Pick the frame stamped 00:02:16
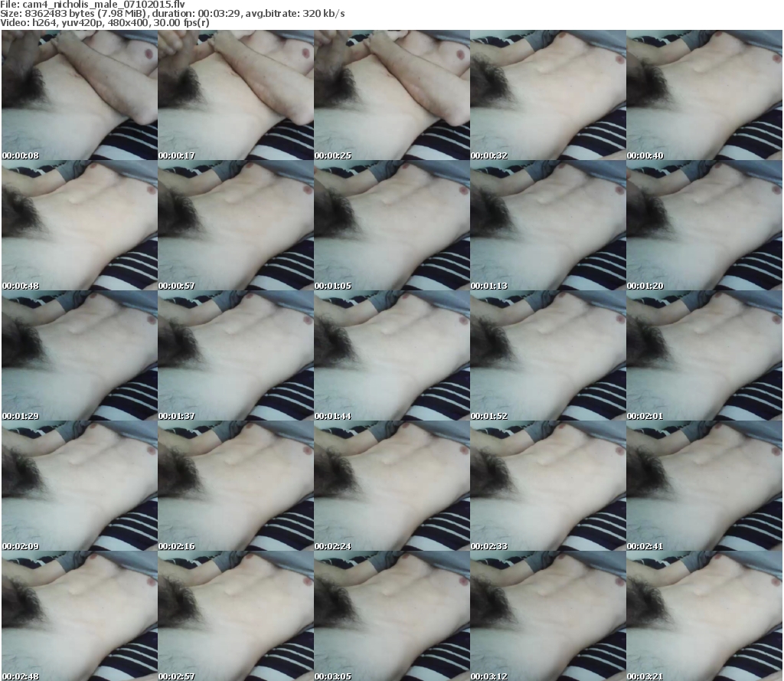The image size is (784, 681). click(x=236, y=486)
